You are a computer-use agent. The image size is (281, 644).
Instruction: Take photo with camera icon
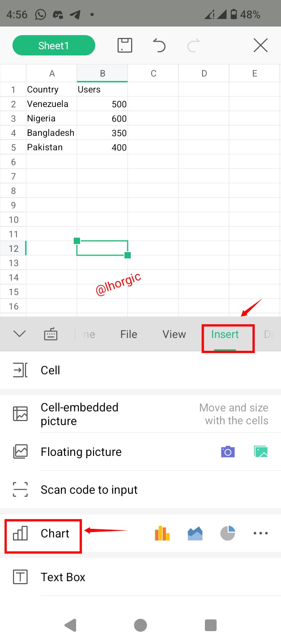pos(228,452)
